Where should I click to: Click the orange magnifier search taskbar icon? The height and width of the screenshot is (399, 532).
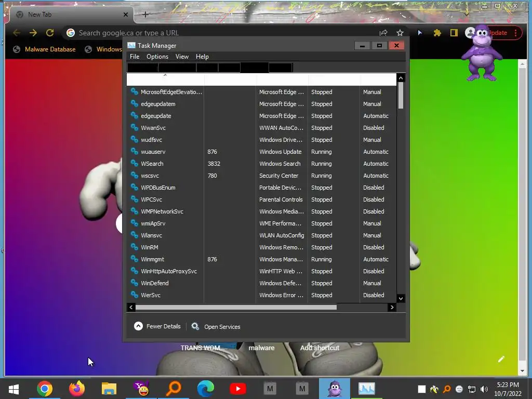coord(174,389)
